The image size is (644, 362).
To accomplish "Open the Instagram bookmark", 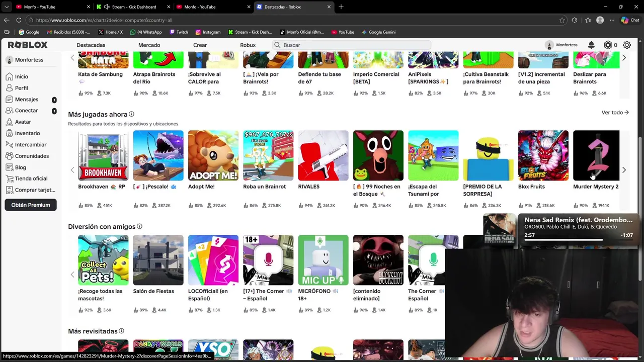I will (208, 32).
